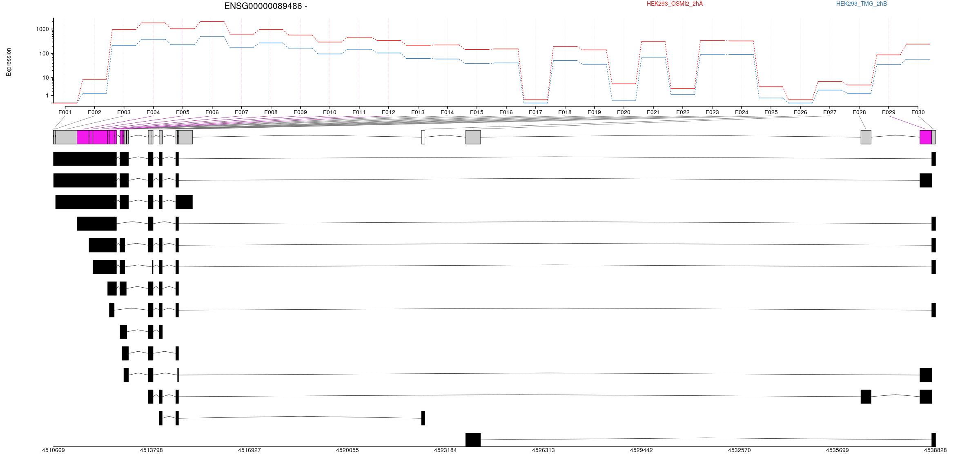Viewport: 980px width, 457px height.
Task: Click exon bin label E025
Action: click(771, 112)
